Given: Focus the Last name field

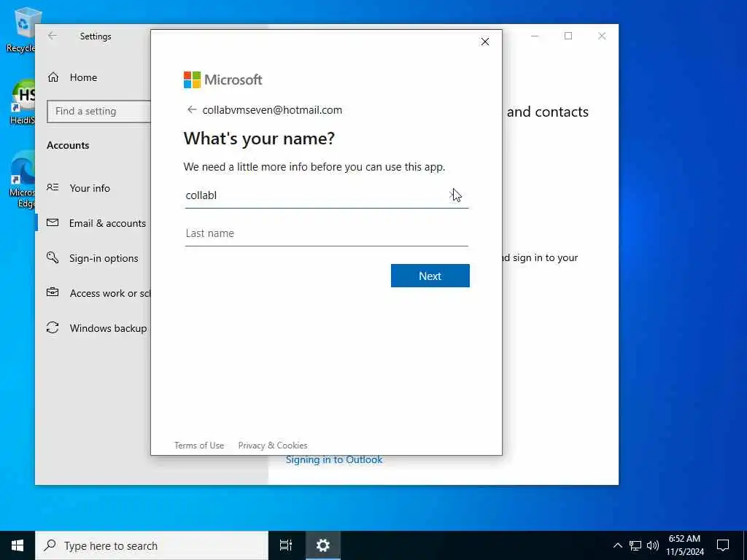Looking at the screenshot, I should click(326, 233).
